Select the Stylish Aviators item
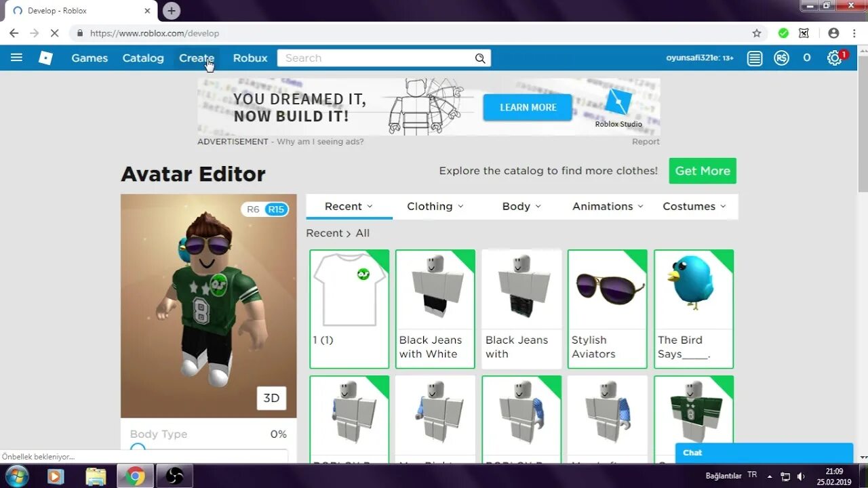 [x=608, y=309]
